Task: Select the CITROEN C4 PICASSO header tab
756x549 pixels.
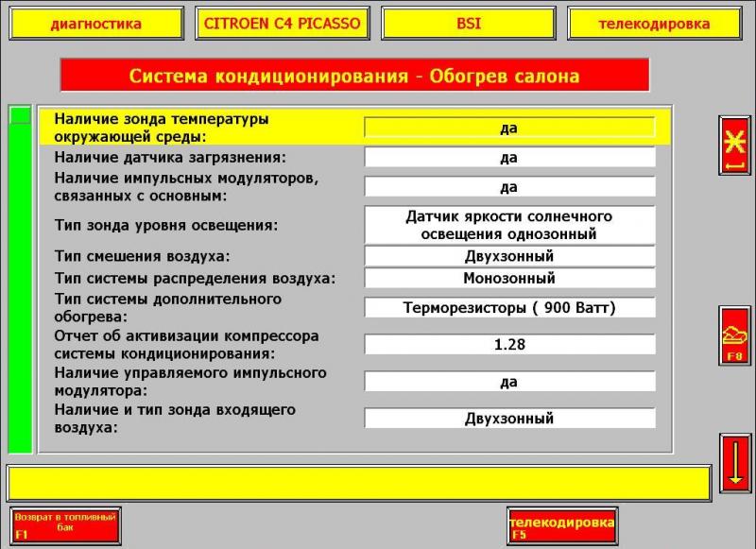Action: click(282, 23)
